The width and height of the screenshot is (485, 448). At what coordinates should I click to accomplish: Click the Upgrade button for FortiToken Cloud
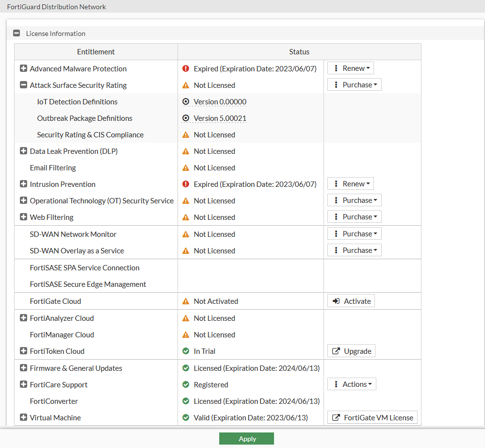coord(351,351)
